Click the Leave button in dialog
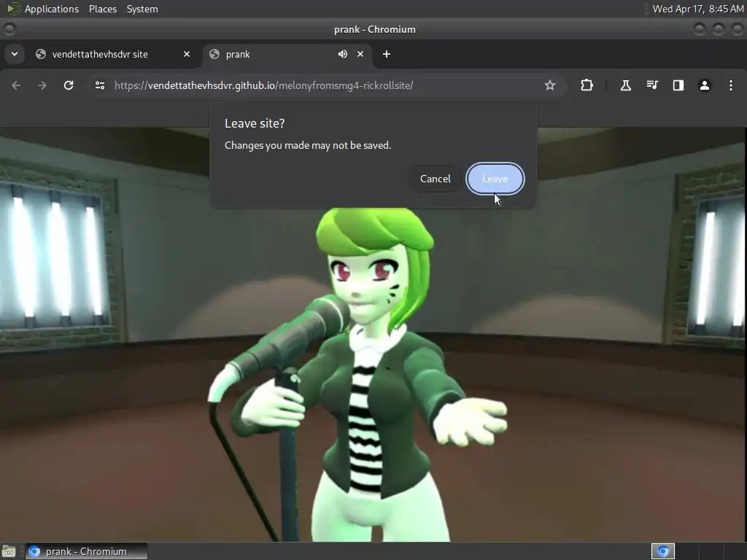This screenshot has height=560, width=747. [495, 179]
